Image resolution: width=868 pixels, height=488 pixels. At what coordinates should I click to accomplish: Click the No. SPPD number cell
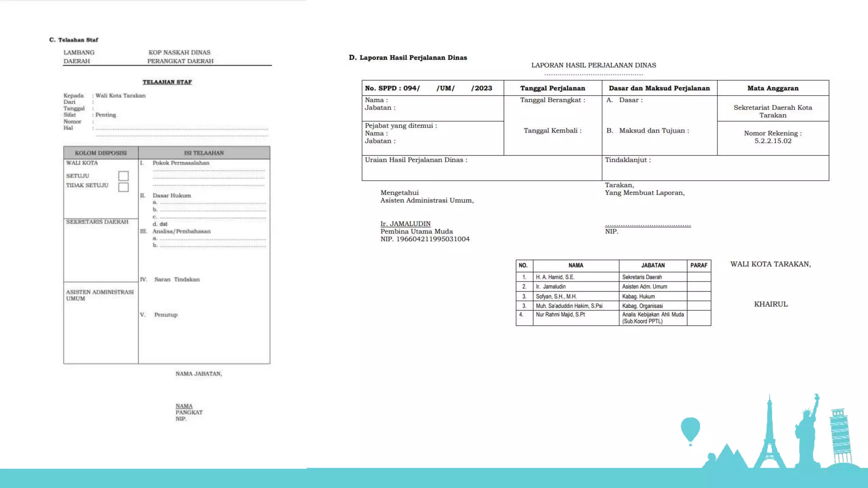coord(433,88)
